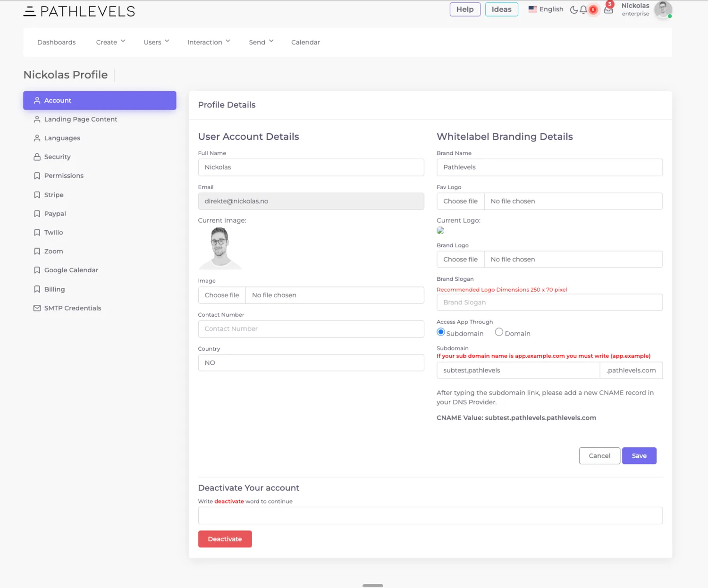Click the broken Current Logo image
The height and width of the screenshot is (588, 708).
440,230
